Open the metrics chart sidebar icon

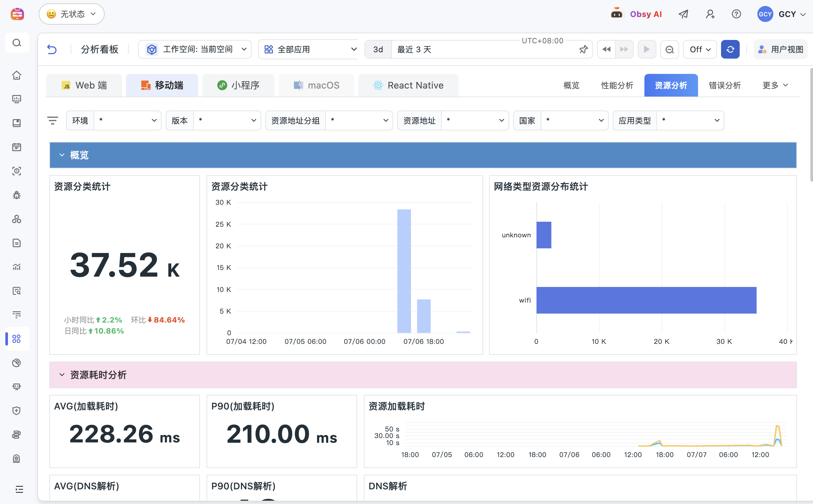17,267
